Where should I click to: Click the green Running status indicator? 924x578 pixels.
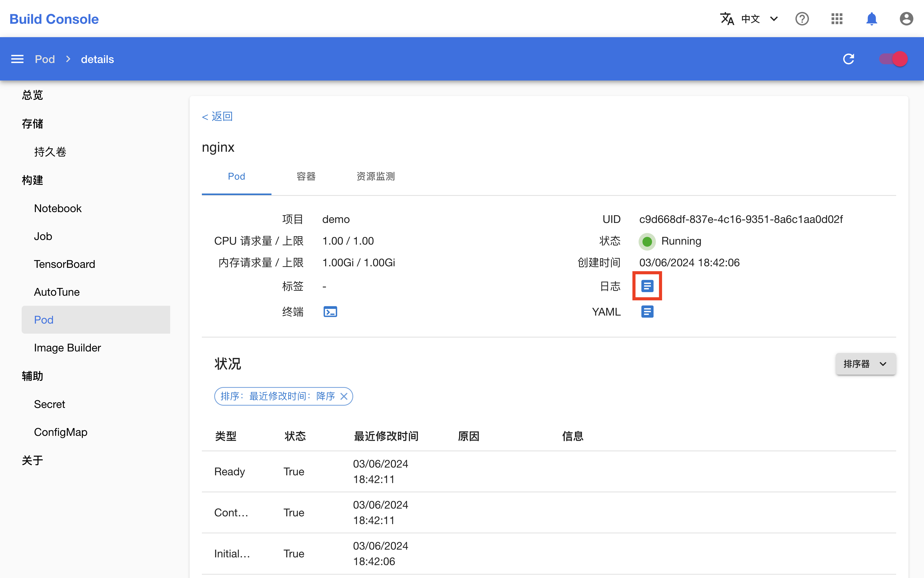coord(647,242)
